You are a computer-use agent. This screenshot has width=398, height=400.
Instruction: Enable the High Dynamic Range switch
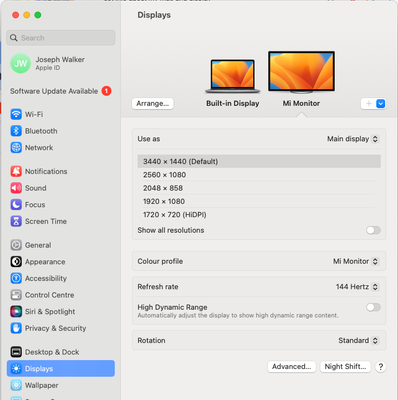(x=373, y=307)
